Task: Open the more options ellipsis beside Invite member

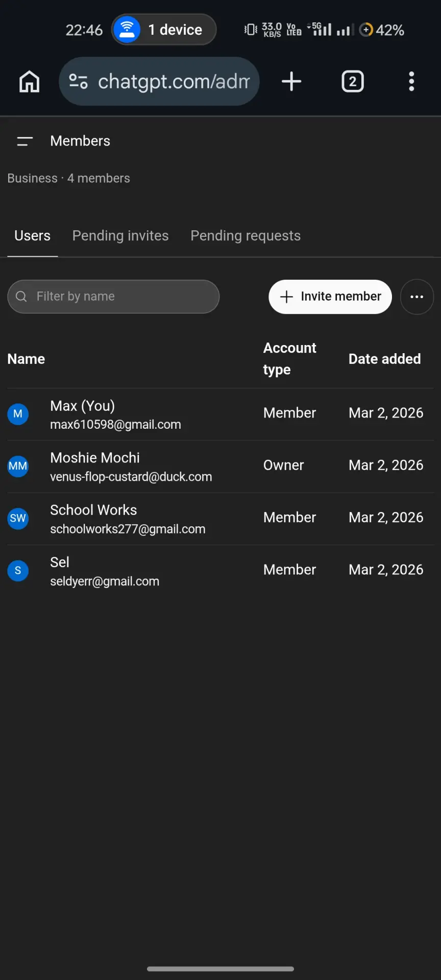Action: [x=417, y=297]
